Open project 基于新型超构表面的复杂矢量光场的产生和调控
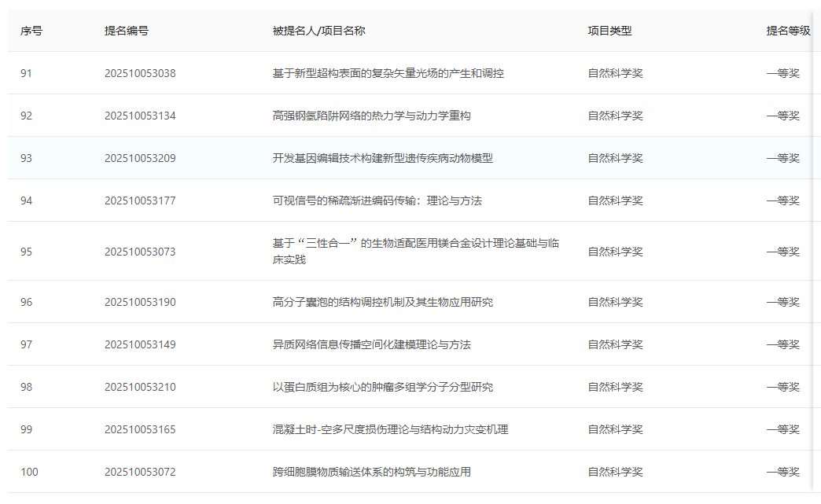 tap(388, 73)
